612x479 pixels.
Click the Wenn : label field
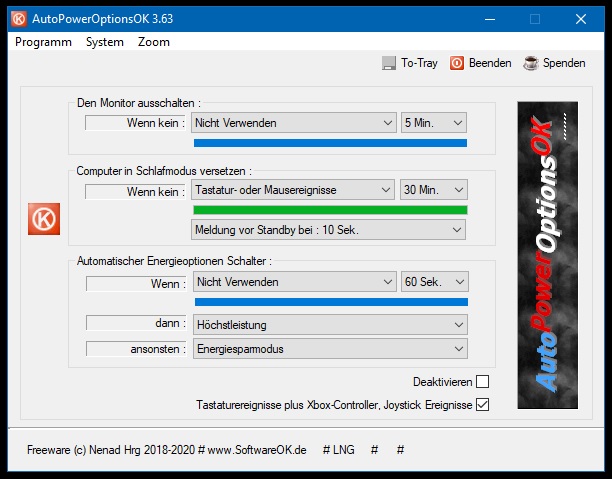136,284
